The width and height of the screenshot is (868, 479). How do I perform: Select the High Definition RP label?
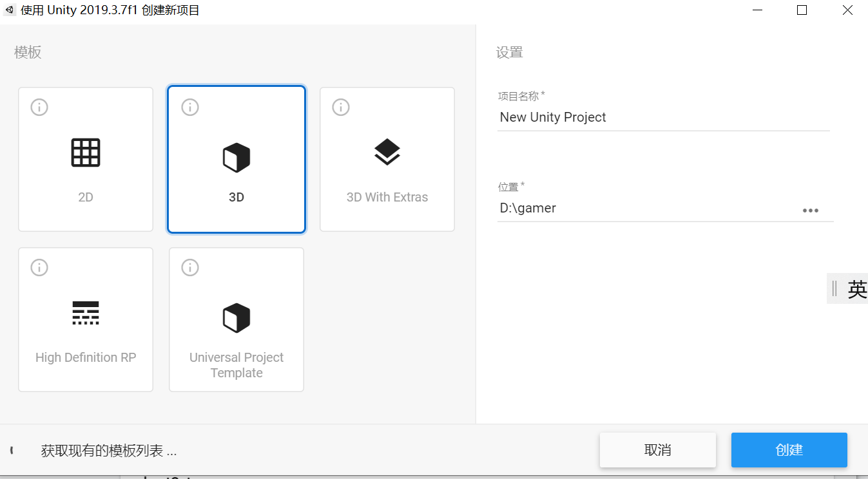coord(86,357)
